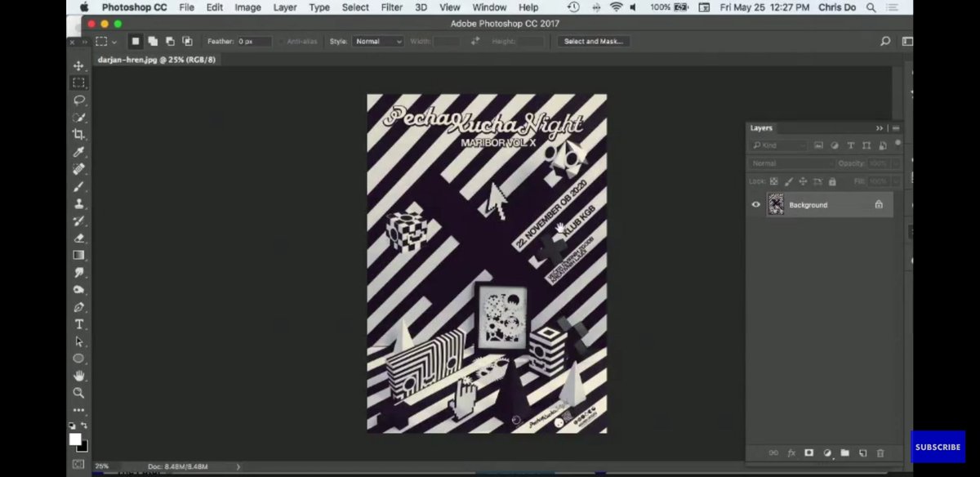
Task: Select the Eyedropper tool
Action: tap(78, 152)
